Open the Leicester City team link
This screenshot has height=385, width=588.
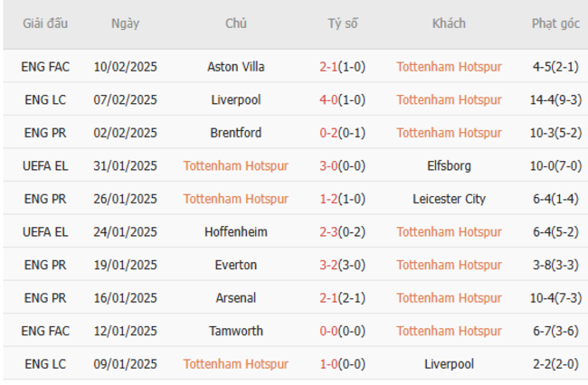(449, 199)
